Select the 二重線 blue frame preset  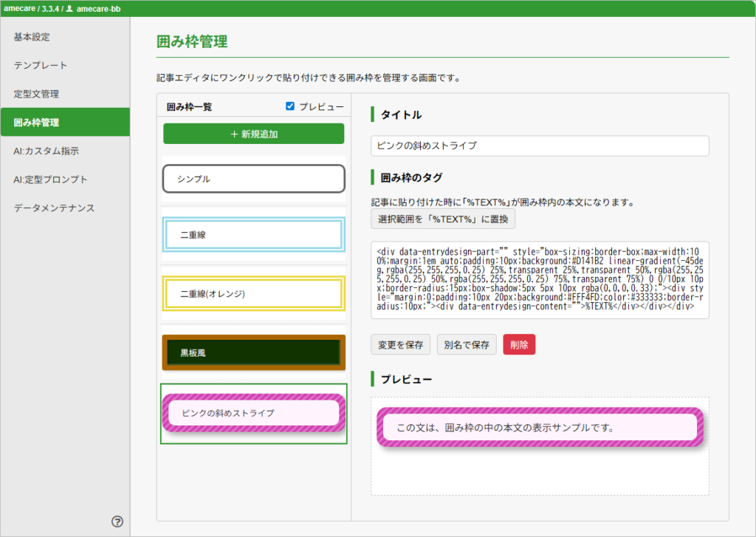[x=254, y=234]
